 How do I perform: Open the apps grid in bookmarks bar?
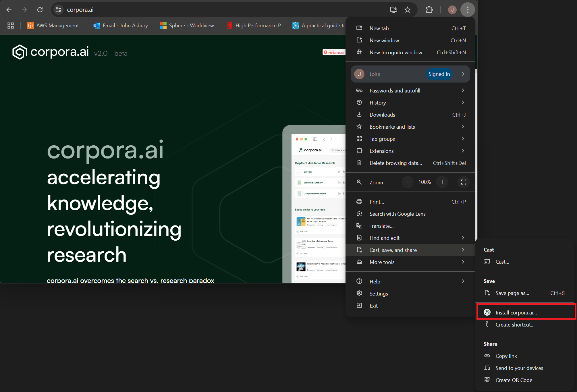point(11,26)
